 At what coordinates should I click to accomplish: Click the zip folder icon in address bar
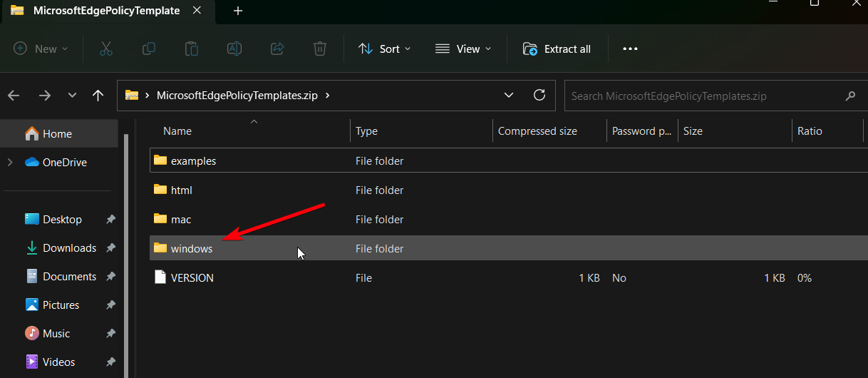click(x=131, y=95)
